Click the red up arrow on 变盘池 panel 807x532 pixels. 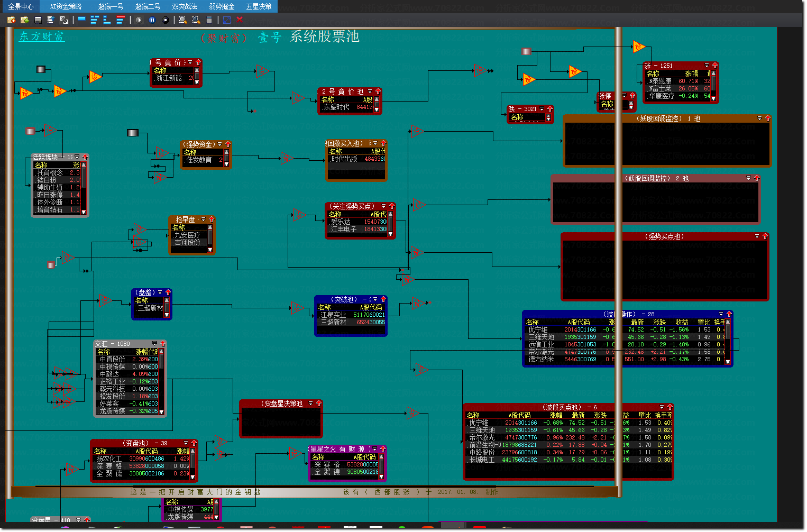pyautogui.click(x=194, y=443)
